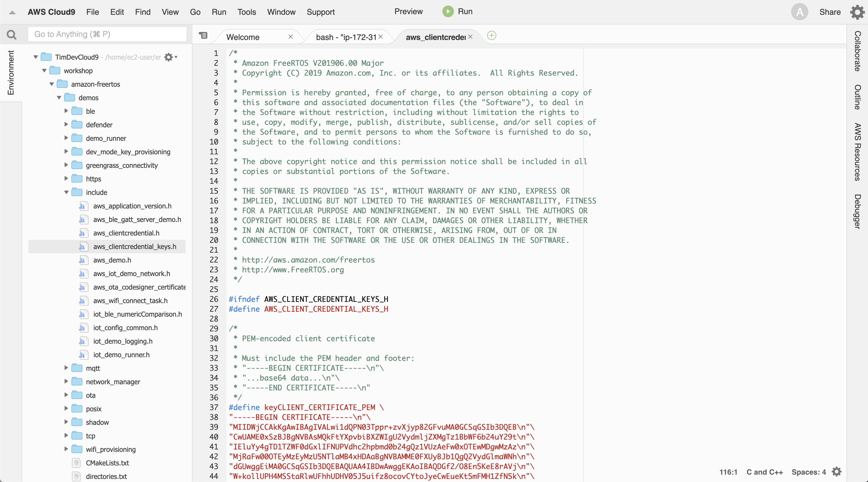Click cursor position 116:1 in status bar
Image resolution: width=868 pixels, height=482 pixels.
click(728, 472)
